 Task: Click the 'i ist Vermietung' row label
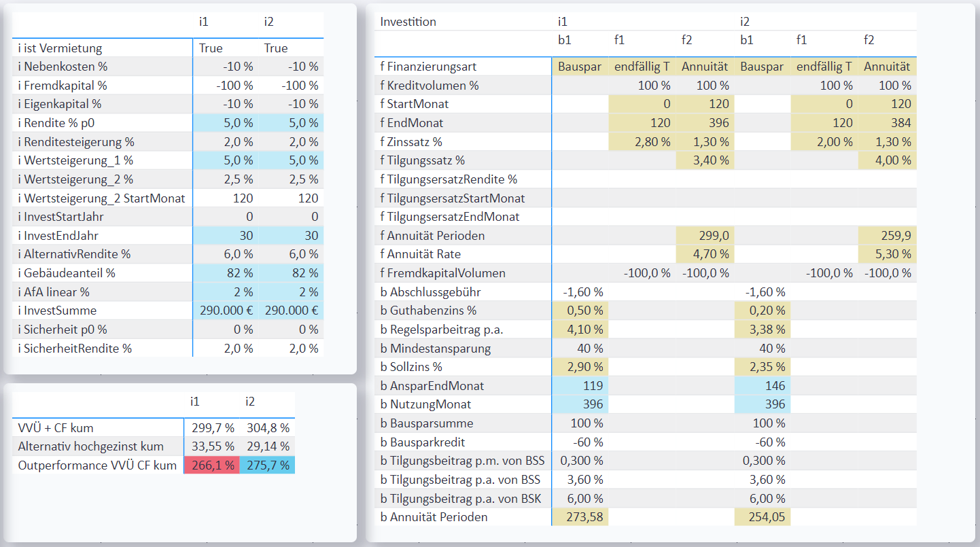[x=60, y=48]
